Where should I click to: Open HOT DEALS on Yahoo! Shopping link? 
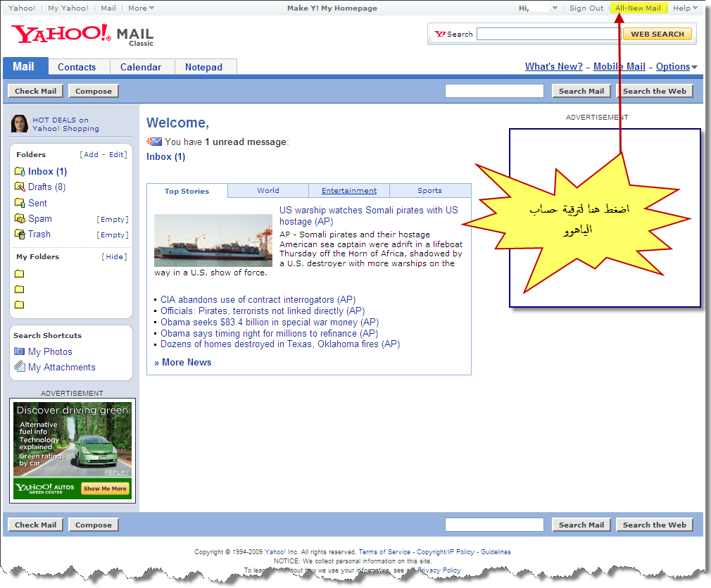(x=65, y=124)
